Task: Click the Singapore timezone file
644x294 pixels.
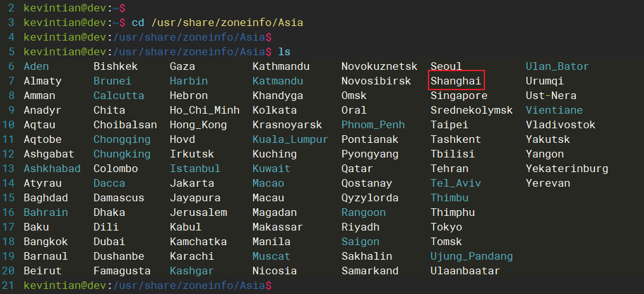Action: pos(458,95)
